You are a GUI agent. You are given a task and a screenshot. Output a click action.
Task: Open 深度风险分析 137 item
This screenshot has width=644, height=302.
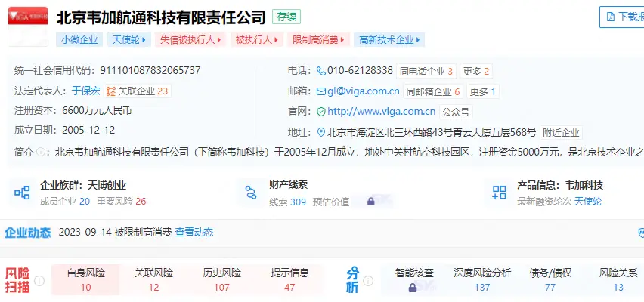pyautogui.click(x=482, y=280)
